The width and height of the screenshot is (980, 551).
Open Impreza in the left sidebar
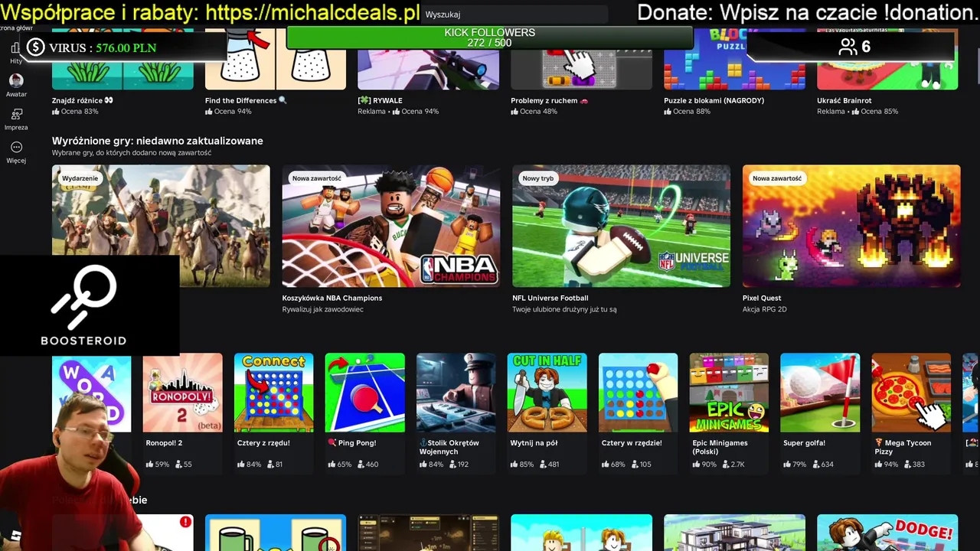tap(16, 119)
